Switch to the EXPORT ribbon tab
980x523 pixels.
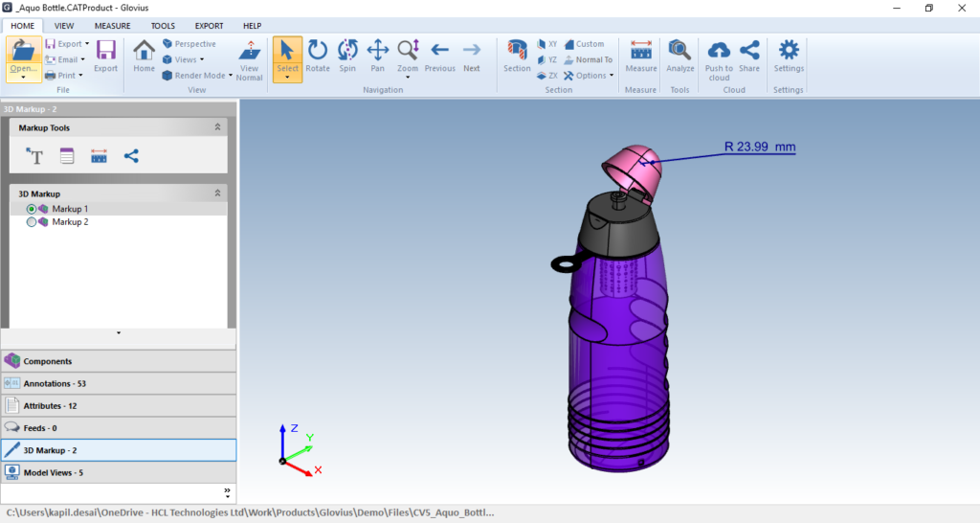209,26
